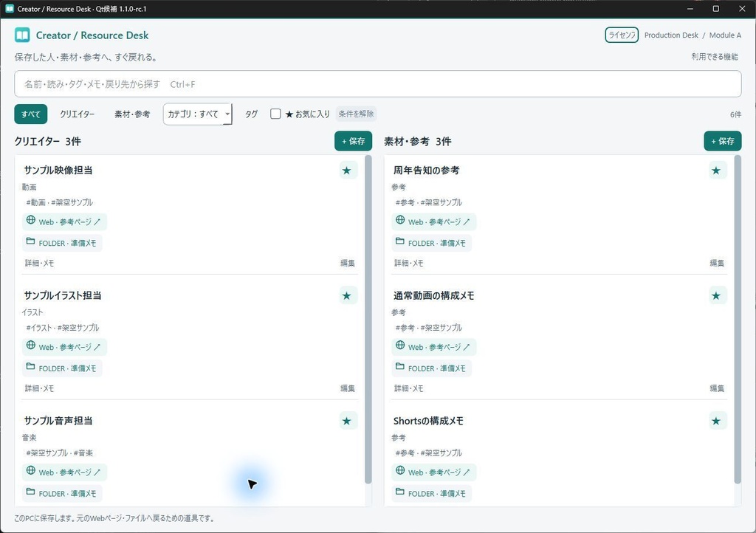This screenshot has height=533, width=756.
Task: Edit the サンプルイラスト担当 card via 編集
Action: pos(348,388)
